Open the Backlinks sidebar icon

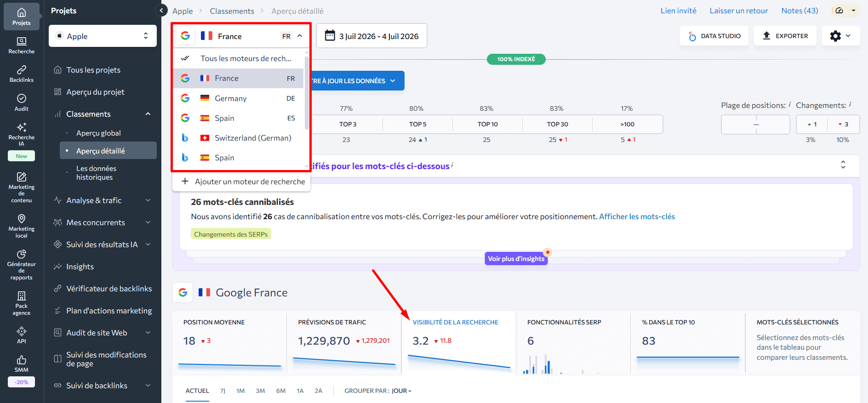[x=22, y=70]
